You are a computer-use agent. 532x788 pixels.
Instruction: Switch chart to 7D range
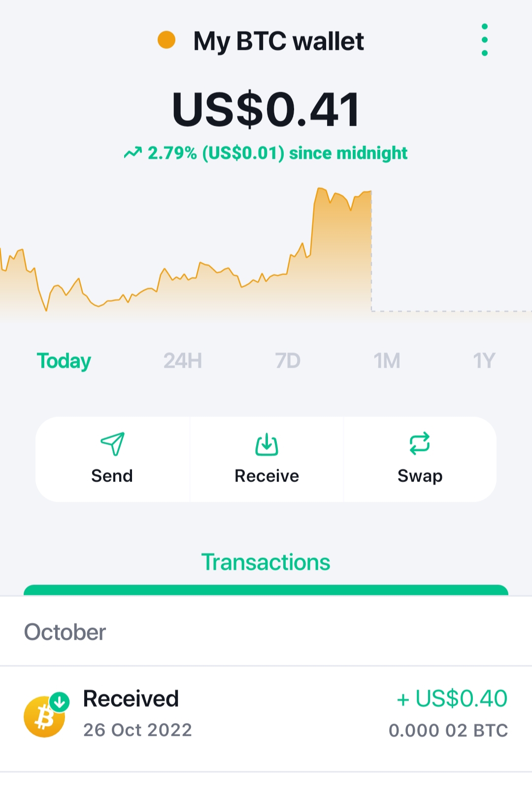(288, 361)
